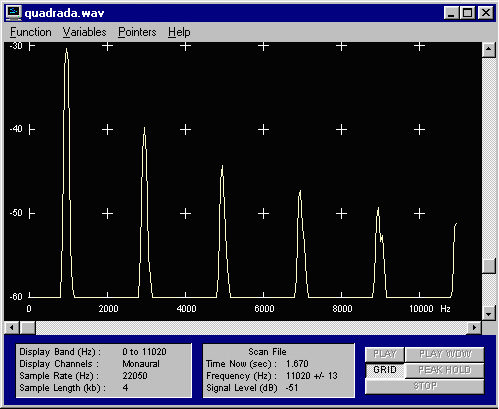This screenshot has width=499, height=409.
Task: Open the Function menu
Action: coord(31,32)
